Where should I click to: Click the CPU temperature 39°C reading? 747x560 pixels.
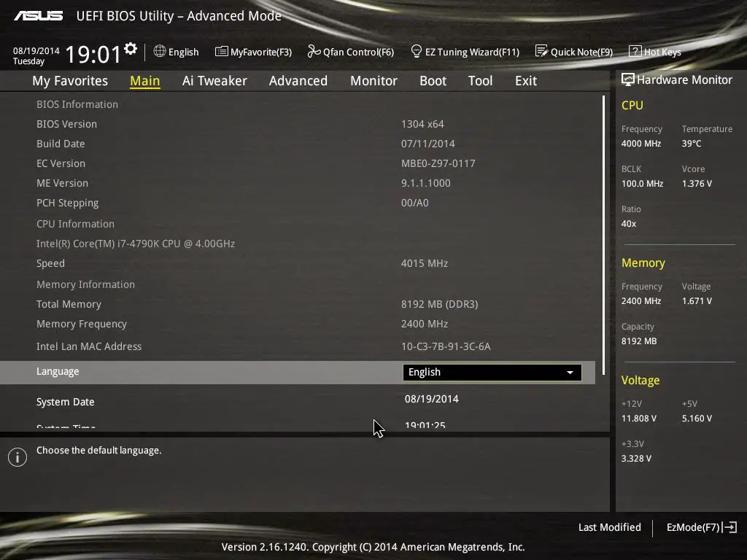(x=692, y=144)
